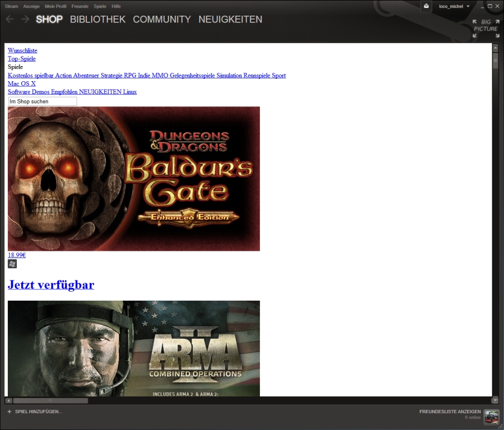The image size is (504, 430).
Task: Open the Gelegenheitsspiele link
Action: pos(192,76)
